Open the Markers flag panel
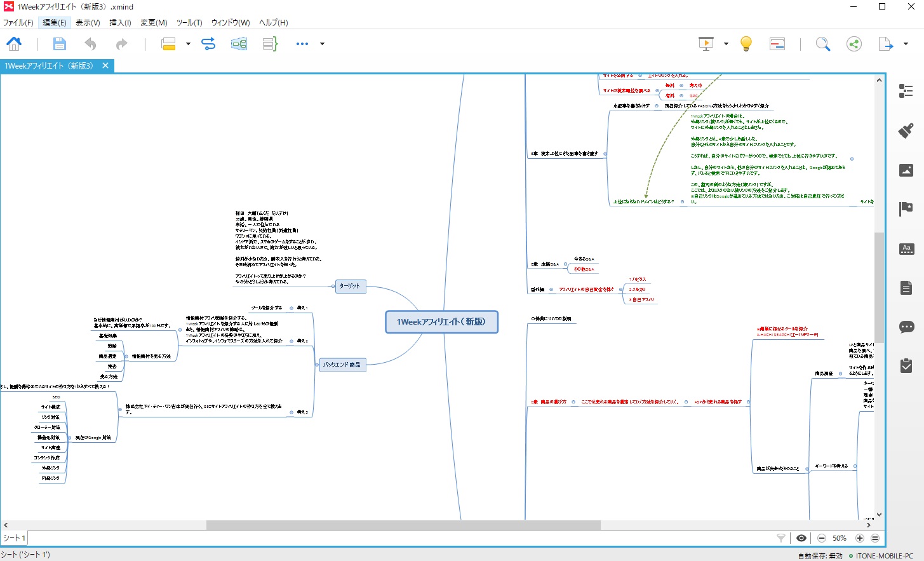This screenshot has width=924, height=561. [906, 209]
